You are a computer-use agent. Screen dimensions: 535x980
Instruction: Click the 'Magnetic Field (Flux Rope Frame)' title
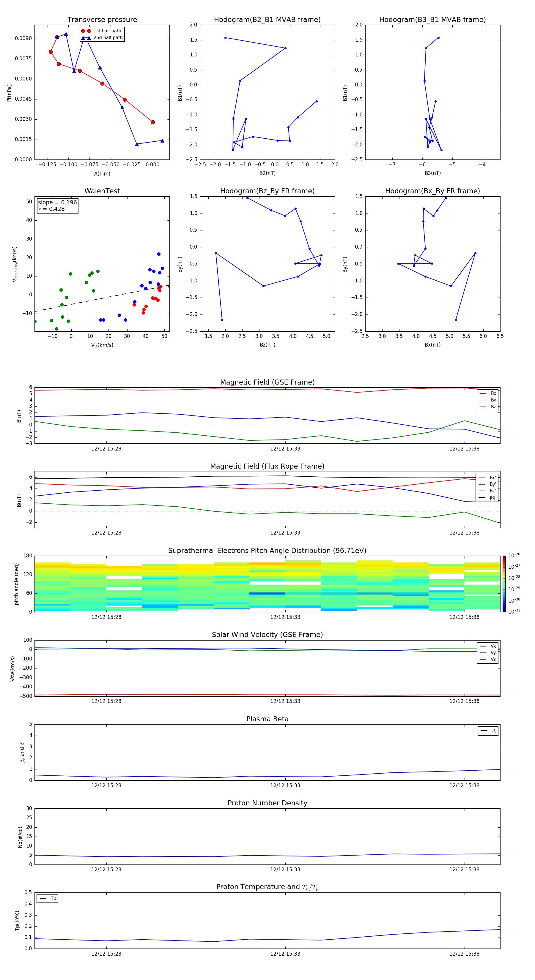click(267, 467)
